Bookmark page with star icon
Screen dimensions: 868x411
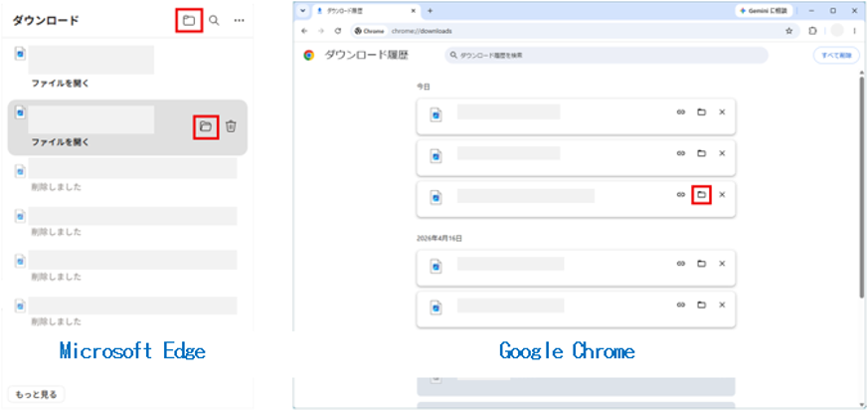pyautogui.click(x=788, y=31)
